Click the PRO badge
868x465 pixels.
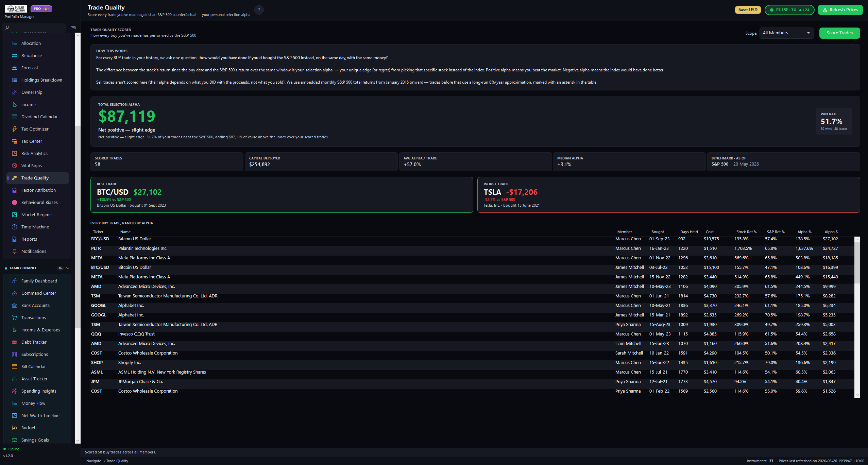[x=41, y=9]
